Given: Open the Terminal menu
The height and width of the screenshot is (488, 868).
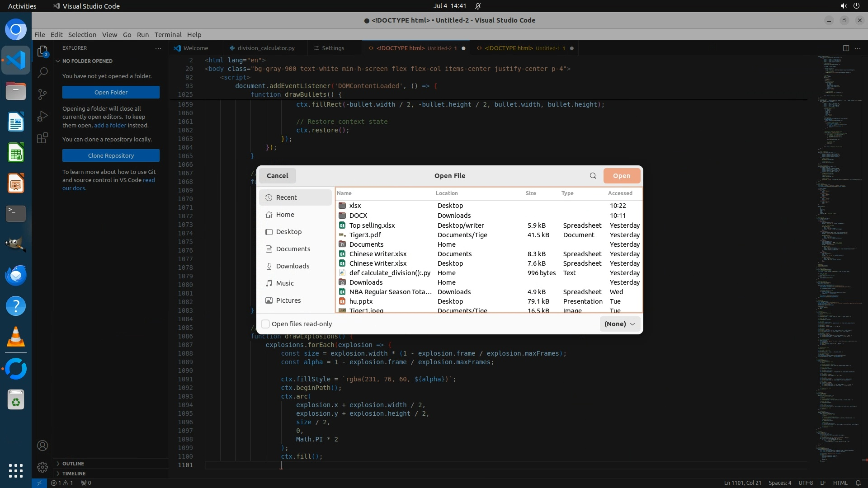Looking at the screenshot, I should point(168,35).
